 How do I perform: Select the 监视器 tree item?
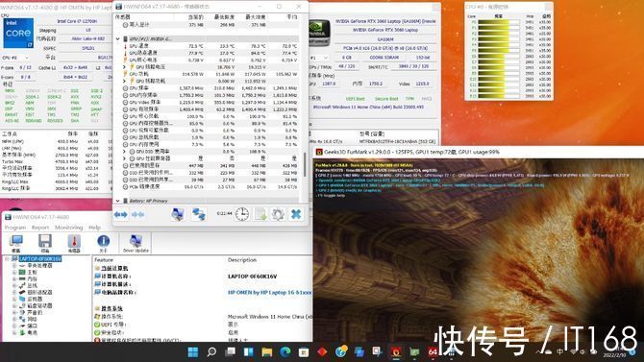point(35,300)
